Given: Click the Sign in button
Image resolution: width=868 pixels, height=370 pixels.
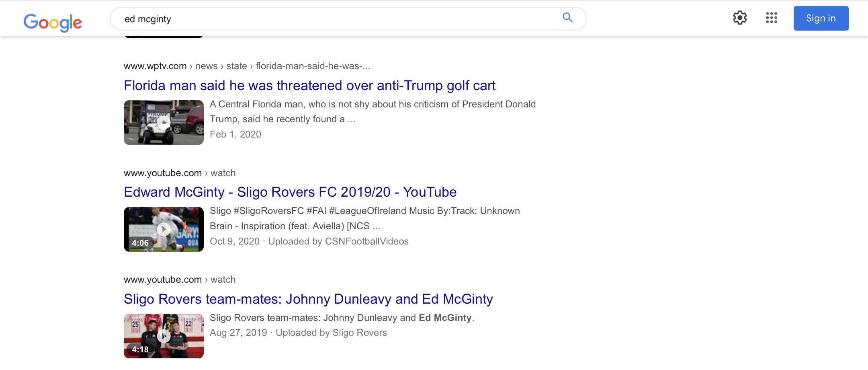Looking at the screenshot, I should (x=821, y=18).
